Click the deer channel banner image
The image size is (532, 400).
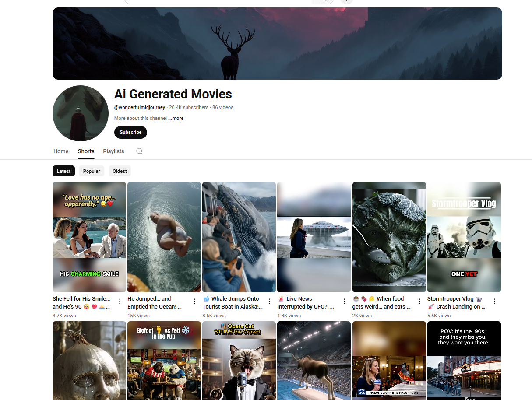click(x=277, y=44)
